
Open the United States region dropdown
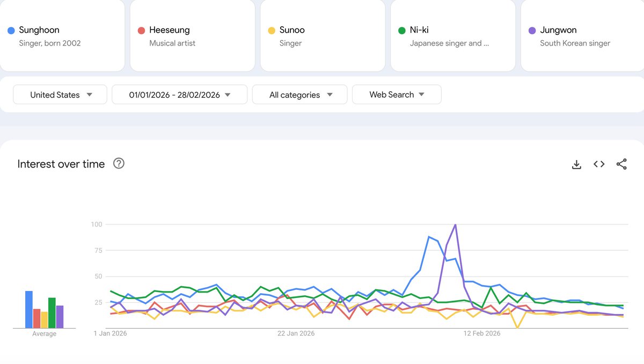60,94
